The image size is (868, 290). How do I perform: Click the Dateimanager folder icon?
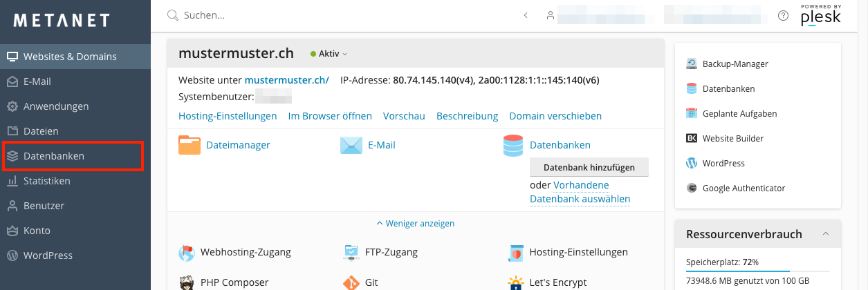coord(190,145)
